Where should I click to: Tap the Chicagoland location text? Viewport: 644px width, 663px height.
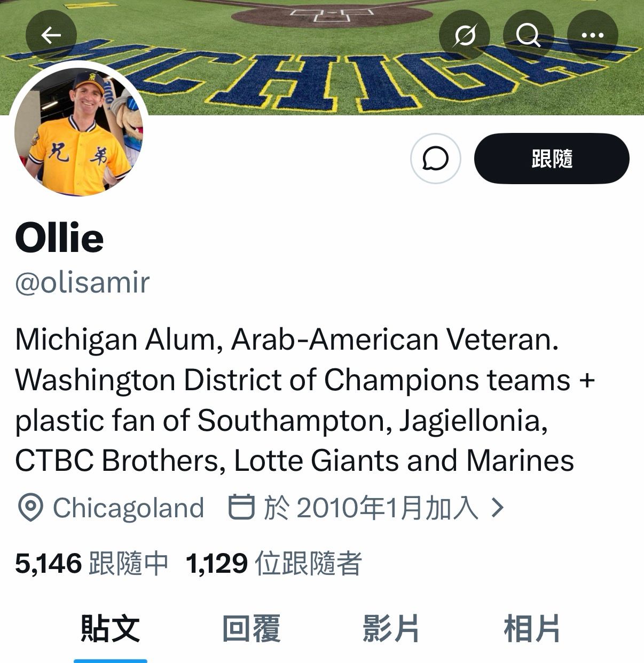[x=128, y=508]
